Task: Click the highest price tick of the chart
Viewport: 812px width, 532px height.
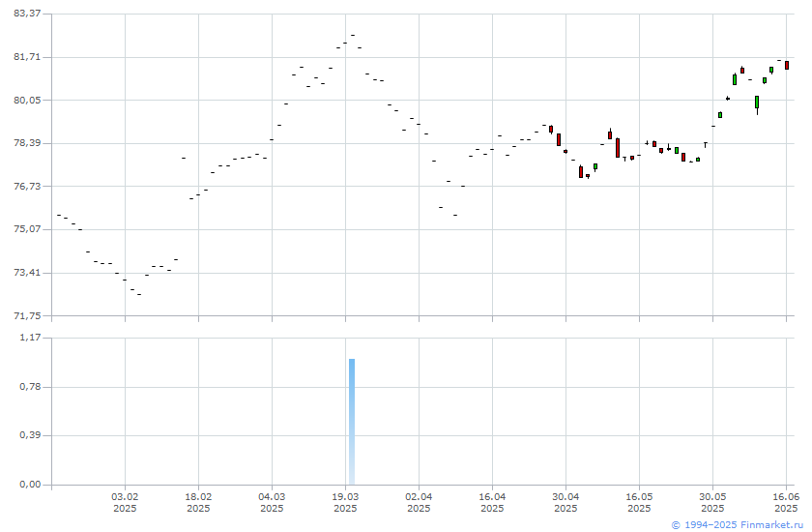Action: pyautogui.click(x=353, y=35)
